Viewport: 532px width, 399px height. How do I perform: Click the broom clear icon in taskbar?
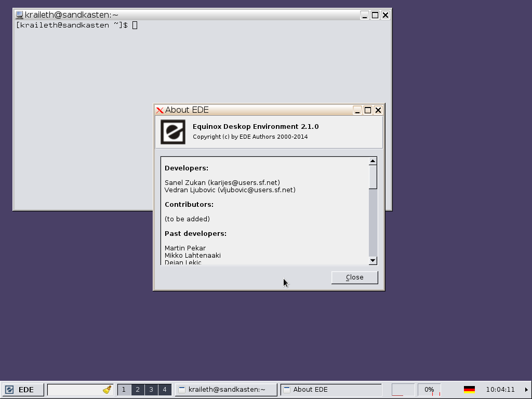107,390
